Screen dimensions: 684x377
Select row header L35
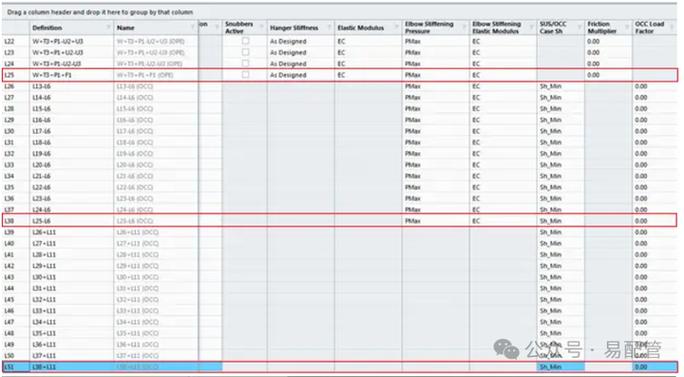click(16, 187)
